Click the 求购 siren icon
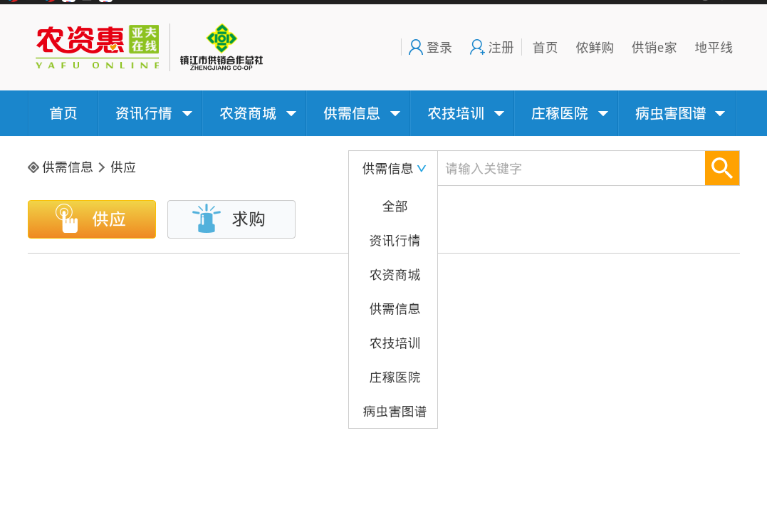The image size is (767, 532). tap(207, 219)
